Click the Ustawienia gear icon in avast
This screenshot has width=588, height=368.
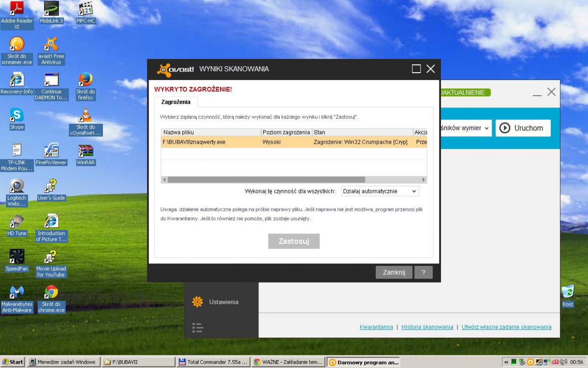(197, 302)
